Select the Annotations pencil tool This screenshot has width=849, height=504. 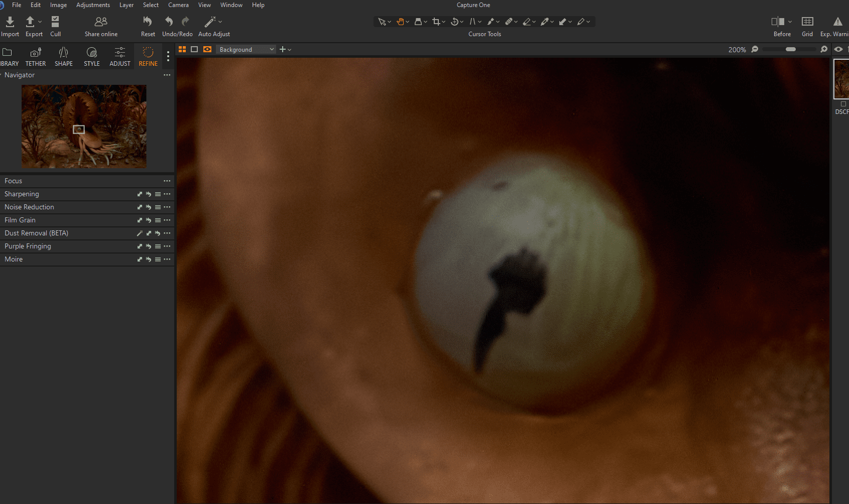(581, 22)
